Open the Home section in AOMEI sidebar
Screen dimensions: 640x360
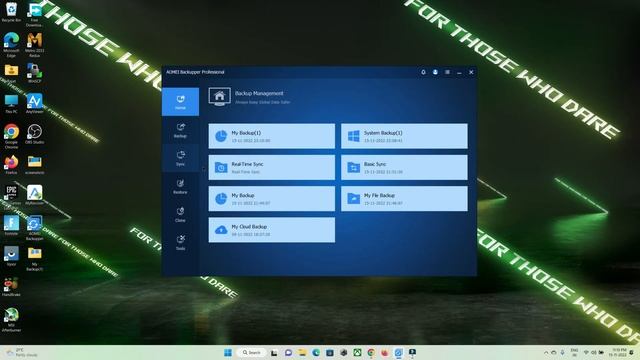[180, 102]
